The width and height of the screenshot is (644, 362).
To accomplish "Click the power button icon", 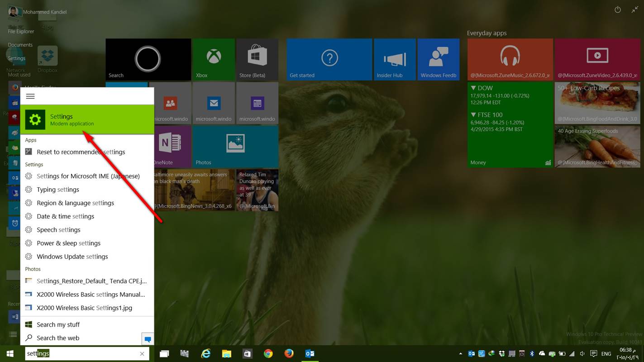I will click(x=618, y=10).
